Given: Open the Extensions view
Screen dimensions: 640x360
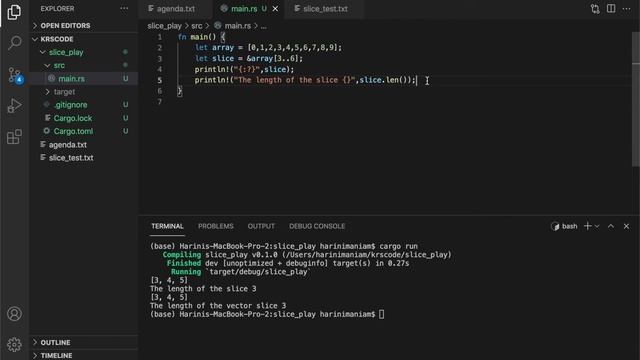Looking at the screenshot, I should tap(14, 137).
